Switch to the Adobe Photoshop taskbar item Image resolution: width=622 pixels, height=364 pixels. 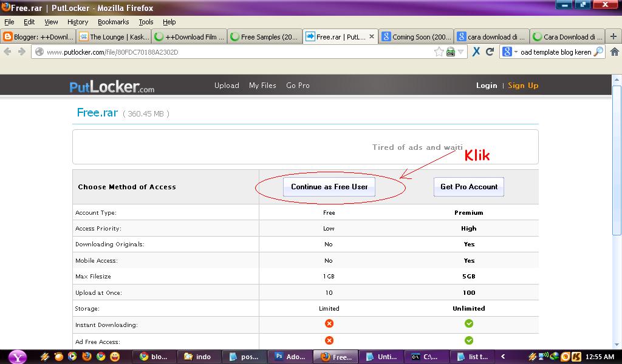tap(290, 357)
